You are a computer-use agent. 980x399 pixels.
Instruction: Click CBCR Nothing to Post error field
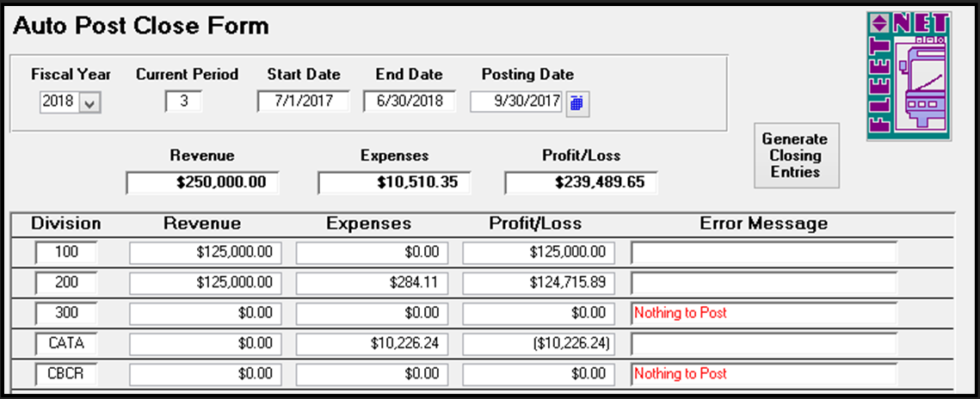point(764,373)
